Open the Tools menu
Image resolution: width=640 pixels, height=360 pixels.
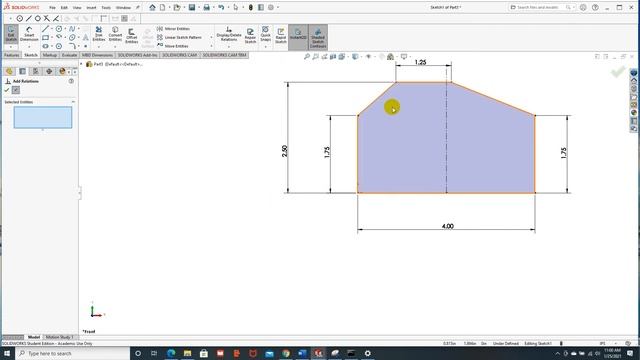(106, 8)
